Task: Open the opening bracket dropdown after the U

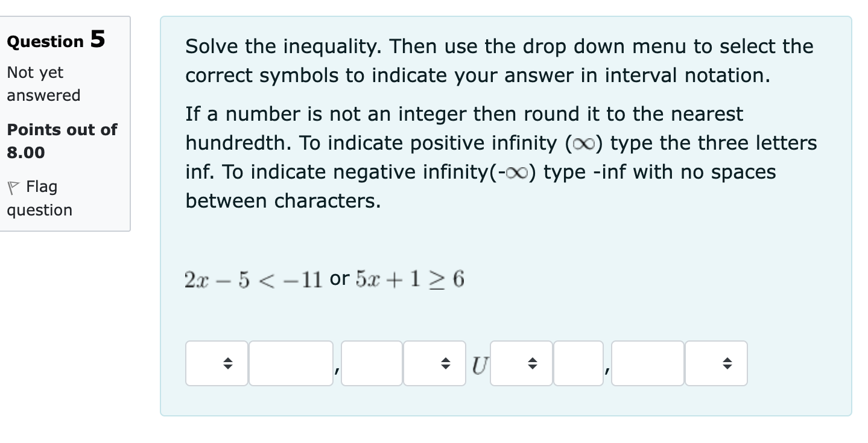Action: 520,363
